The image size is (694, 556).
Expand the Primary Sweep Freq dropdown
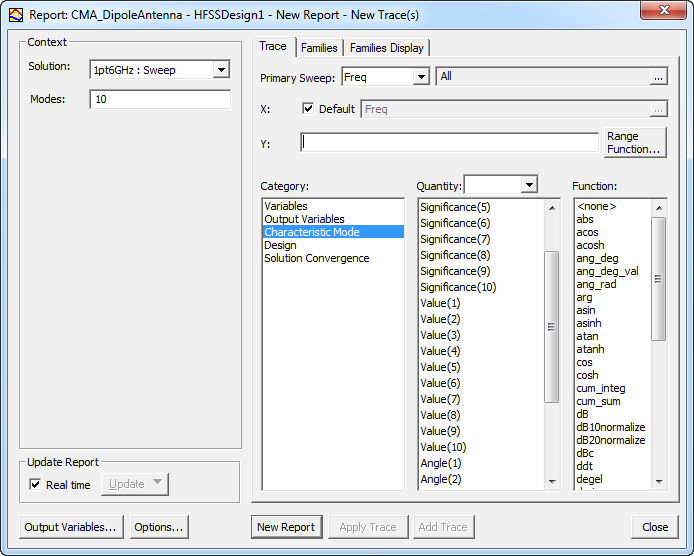click(420, 77)
